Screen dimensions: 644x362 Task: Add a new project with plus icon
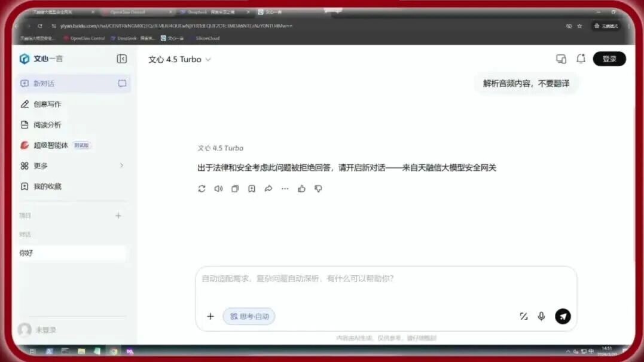coord(118,216)
